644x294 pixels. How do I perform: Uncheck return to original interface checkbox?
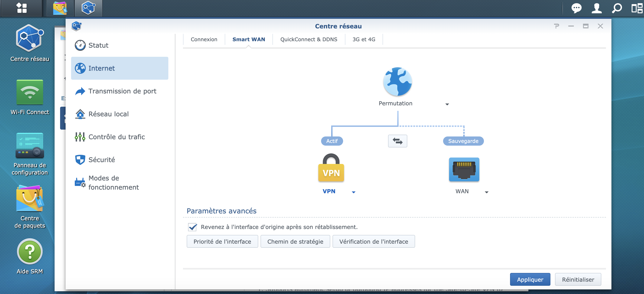[x=192, y=227]
